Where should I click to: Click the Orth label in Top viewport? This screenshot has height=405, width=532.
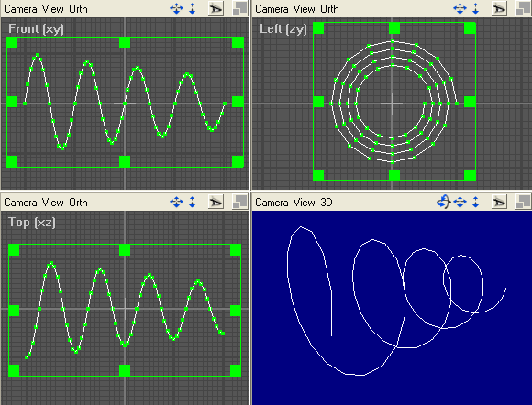78,202
